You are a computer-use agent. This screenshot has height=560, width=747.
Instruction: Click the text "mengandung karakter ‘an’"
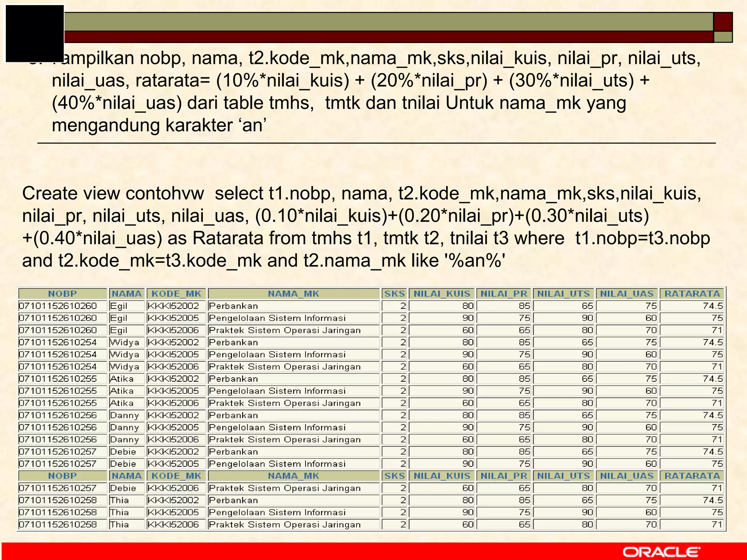(x=159, y=126)
